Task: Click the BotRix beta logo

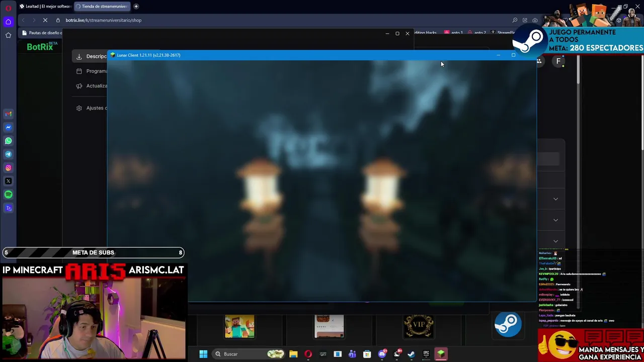Action: click(x=42, y=47)
